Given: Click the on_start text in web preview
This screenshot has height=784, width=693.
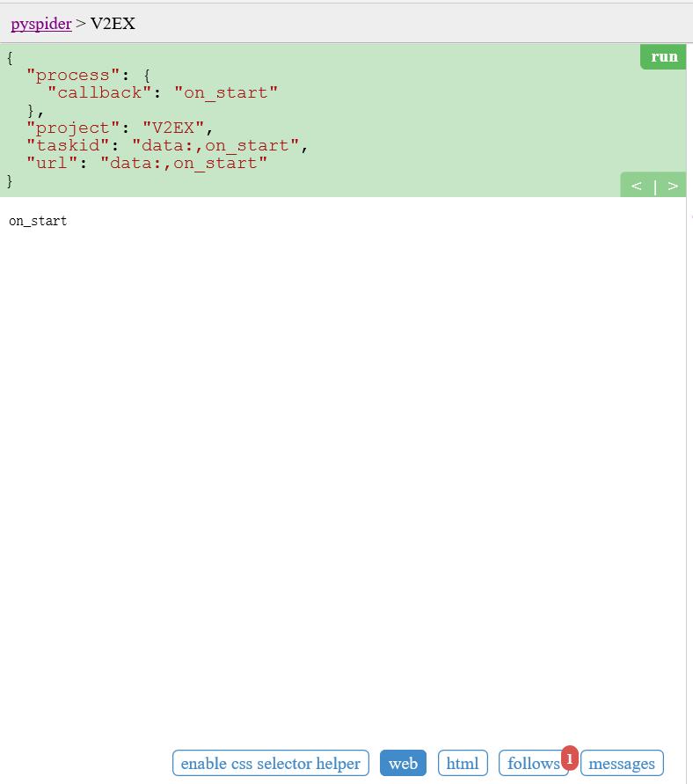Looking at the screenshot, I should click(x=38, y=221).
